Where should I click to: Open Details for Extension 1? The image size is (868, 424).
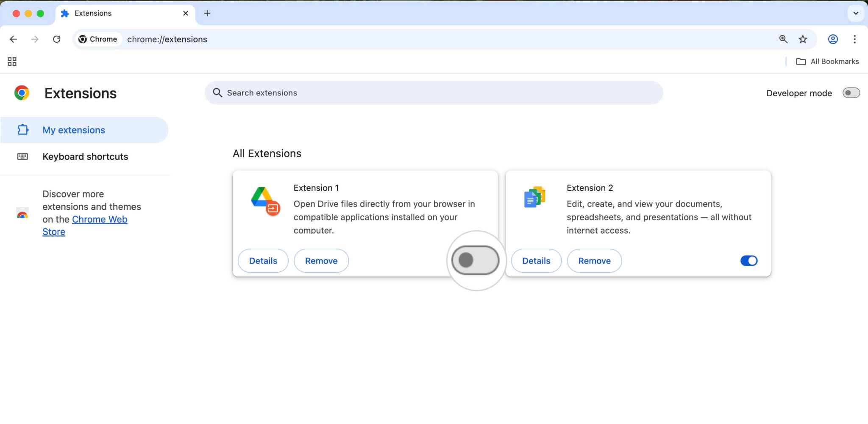click(263, 261)
